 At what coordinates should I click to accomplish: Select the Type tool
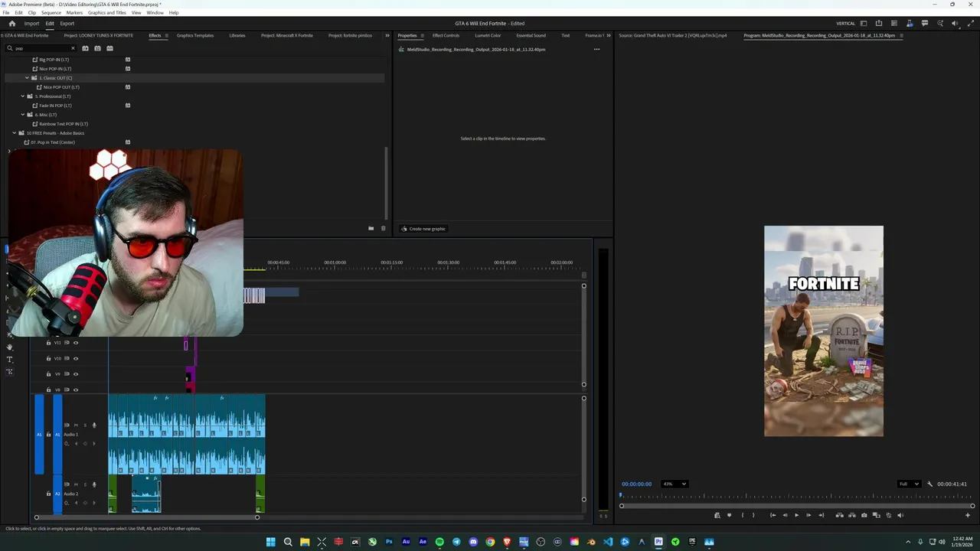pos(9,359)
